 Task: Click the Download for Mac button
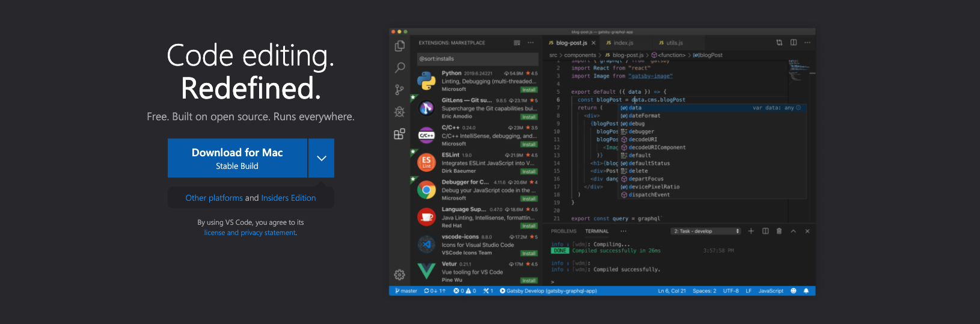pyautogui.click(x=237, y=158)
